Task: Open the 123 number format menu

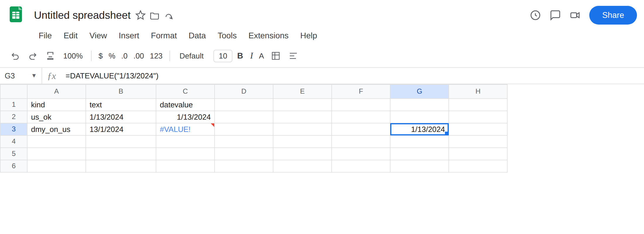Action: click(156, 56)
